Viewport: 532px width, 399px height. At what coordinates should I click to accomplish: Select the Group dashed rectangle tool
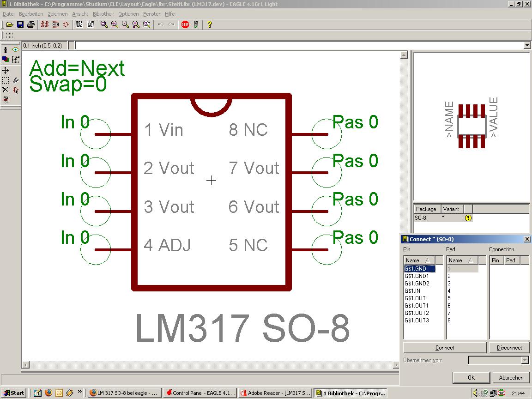tap(6, 80)
